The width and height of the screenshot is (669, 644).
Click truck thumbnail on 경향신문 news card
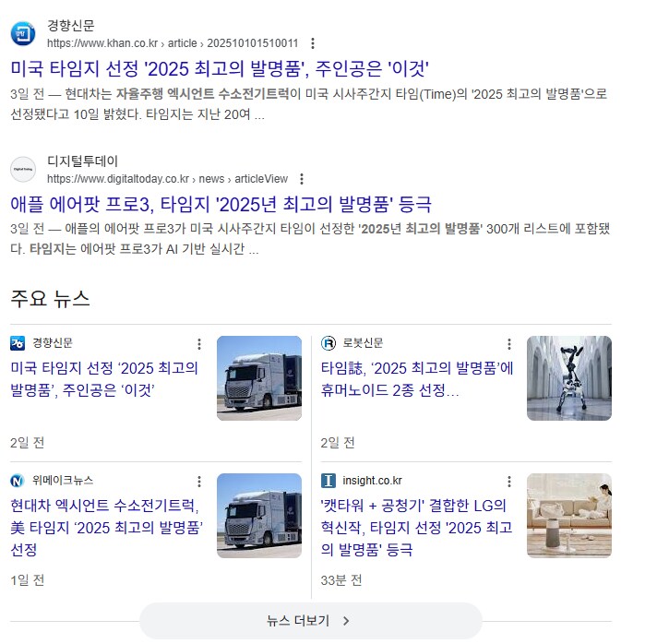tap(259, 378)
